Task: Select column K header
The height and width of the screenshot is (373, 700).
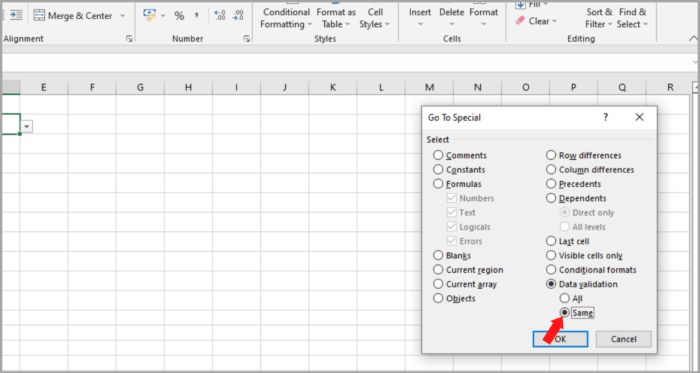Action: click(333, 87)
